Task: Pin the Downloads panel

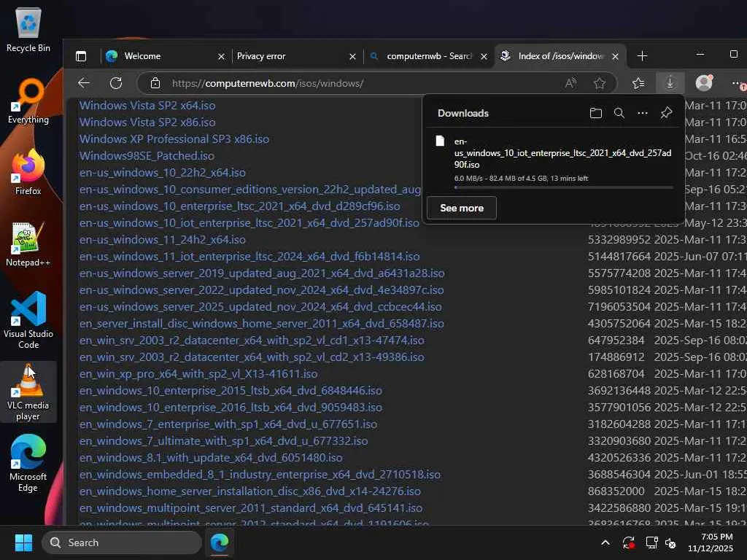Action: (x=666, y=113)
